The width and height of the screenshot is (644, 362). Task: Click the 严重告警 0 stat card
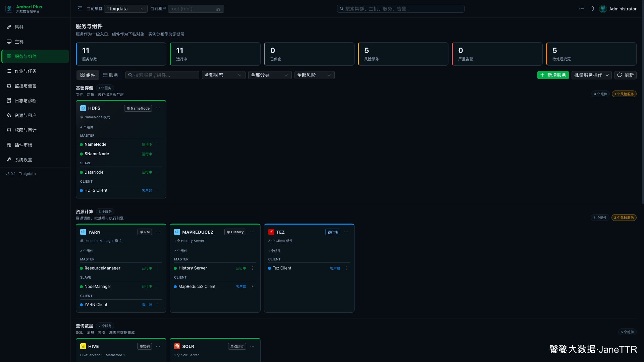(497, 54)
